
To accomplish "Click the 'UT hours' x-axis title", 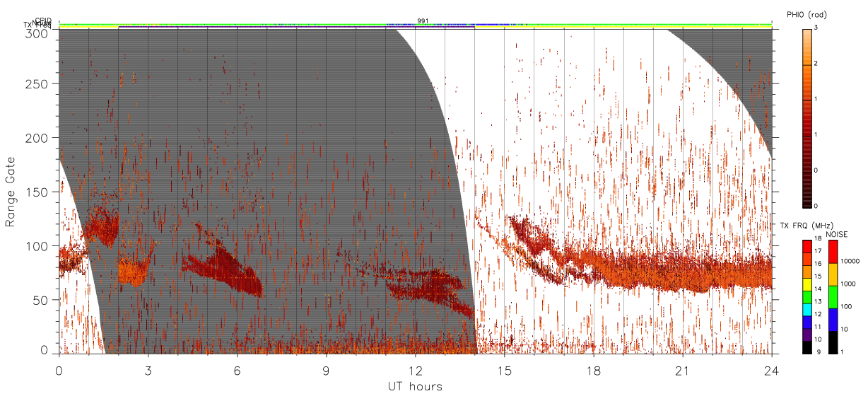I will (414, 386).
